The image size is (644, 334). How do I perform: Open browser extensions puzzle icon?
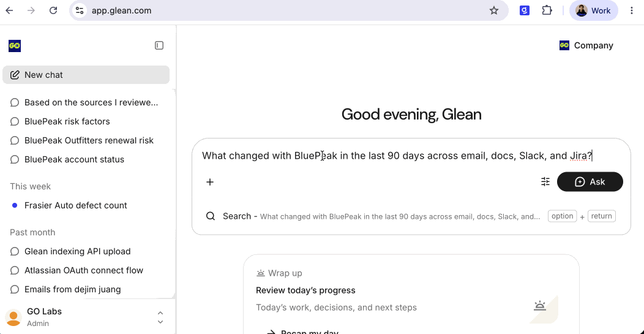point(547,10)
